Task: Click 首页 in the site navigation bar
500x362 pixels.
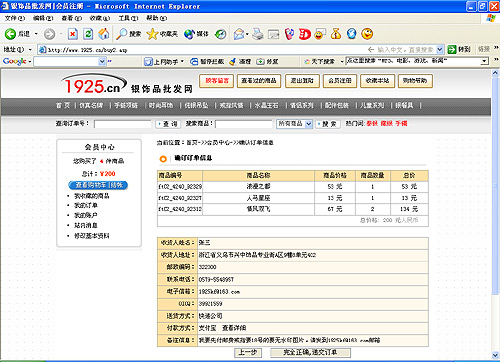Action: tap(63, 105)
